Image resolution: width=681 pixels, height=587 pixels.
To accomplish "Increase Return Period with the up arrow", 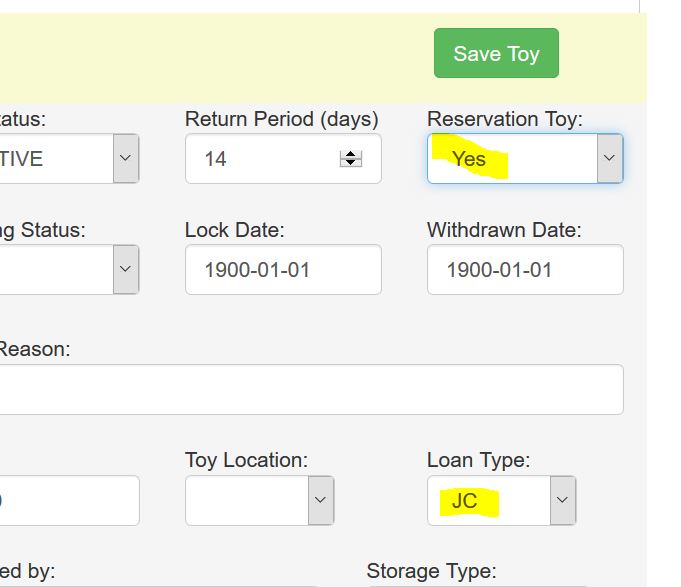I will (x=351, y=154).
